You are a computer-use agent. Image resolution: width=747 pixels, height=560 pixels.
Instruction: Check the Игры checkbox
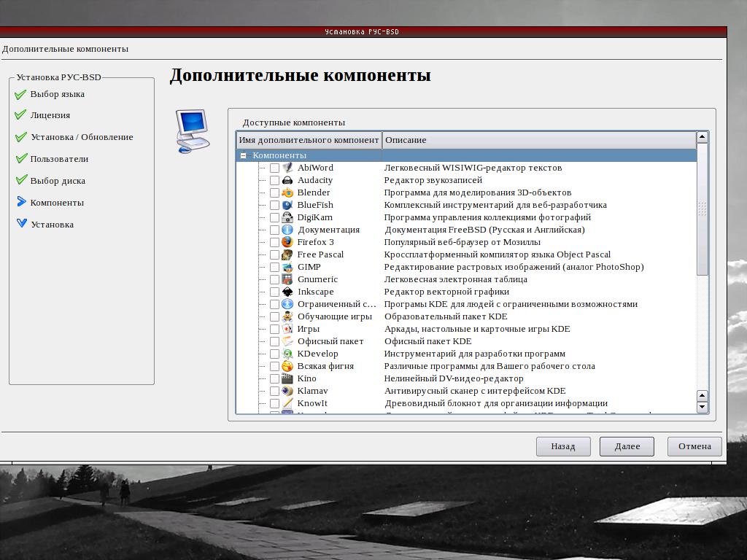(274, 329)
